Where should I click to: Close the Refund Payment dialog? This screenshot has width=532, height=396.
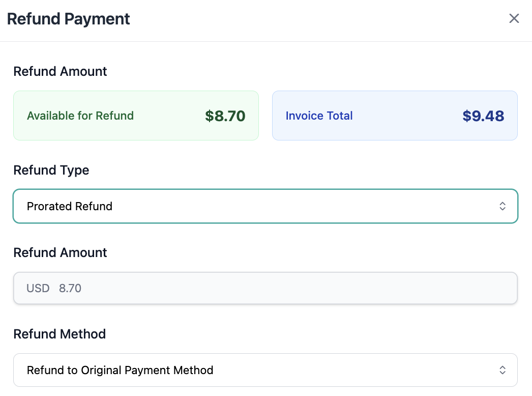click(514, 19)
